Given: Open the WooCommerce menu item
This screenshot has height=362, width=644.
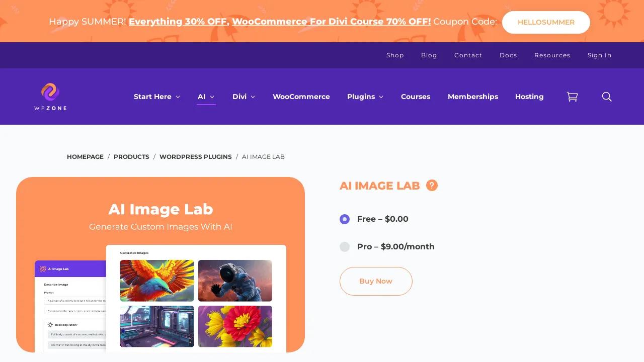Looking at the screenshot, I should pyautogui.click(x=301, y=97).
